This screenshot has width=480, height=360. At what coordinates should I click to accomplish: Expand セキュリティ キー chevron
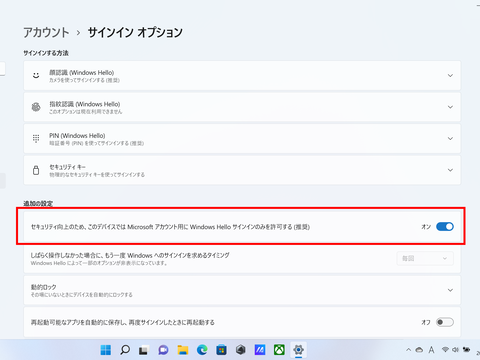pos(450,170)
